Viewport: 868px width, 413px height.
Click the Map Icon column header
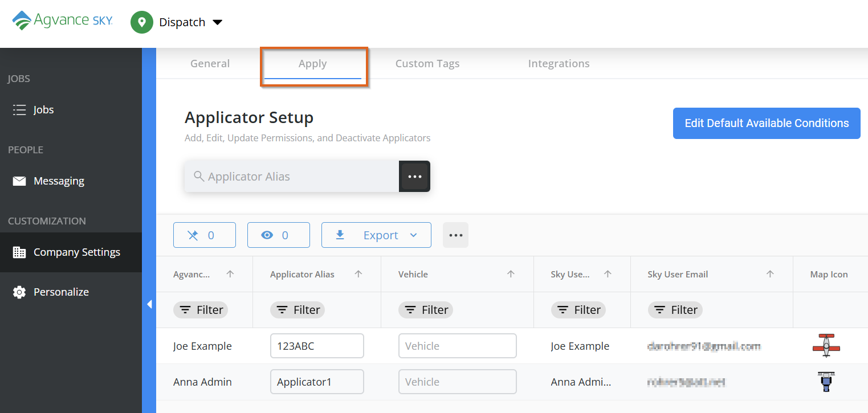pos(829,275)
